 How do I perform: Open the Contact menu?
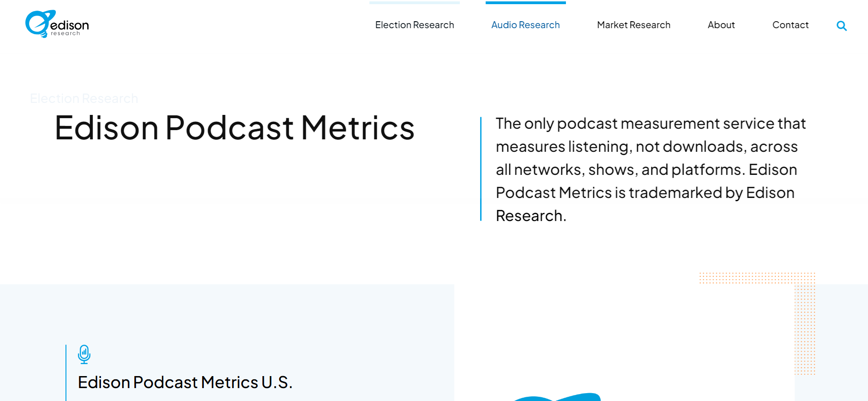pos(791,25)
